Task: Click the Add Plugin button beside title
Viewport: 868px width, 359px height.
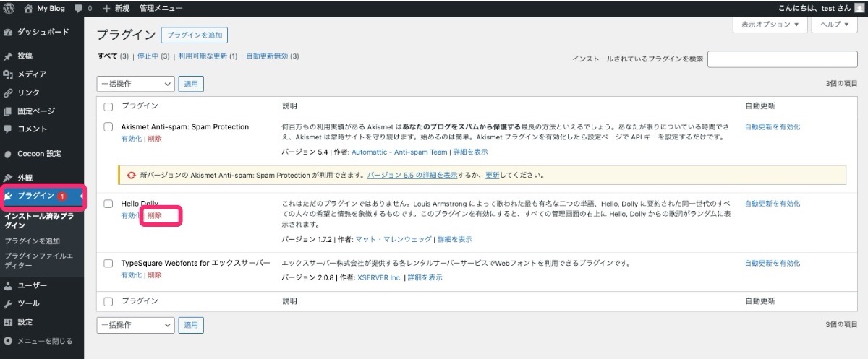Action: pos(195,35)
